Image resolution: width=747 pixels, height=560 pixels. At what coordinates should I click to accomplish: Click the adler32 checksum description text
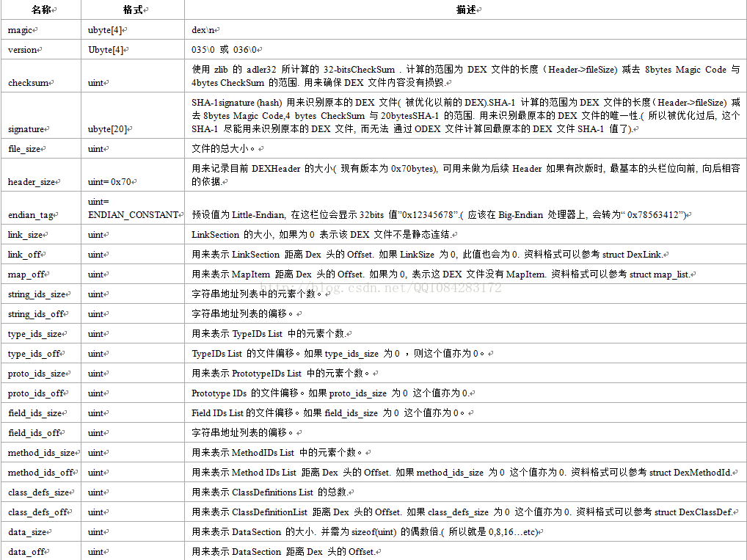pos(465,76)
